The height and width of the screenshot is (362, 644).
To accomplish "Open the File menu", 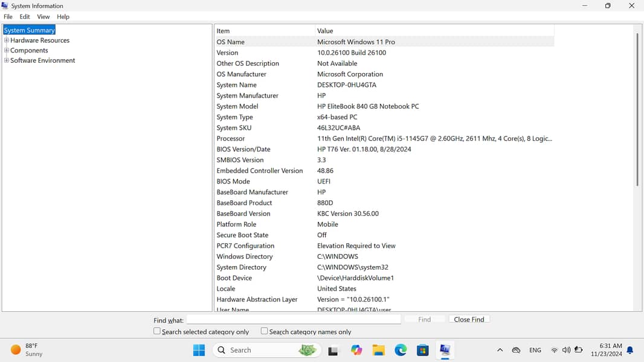I will click(8, 17).
